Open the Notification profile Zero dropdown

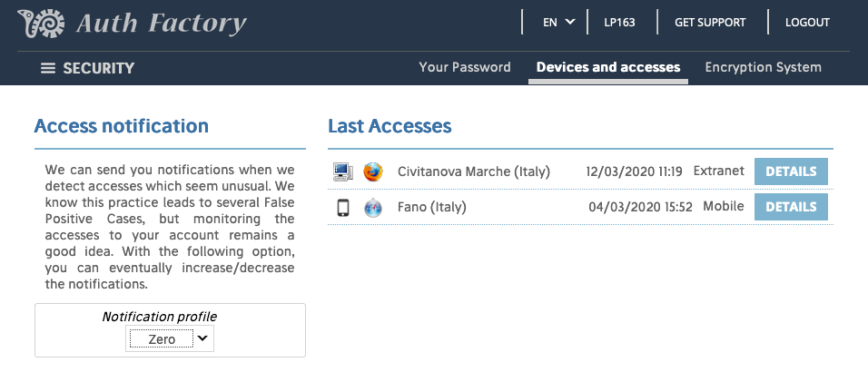coord(170,338)
